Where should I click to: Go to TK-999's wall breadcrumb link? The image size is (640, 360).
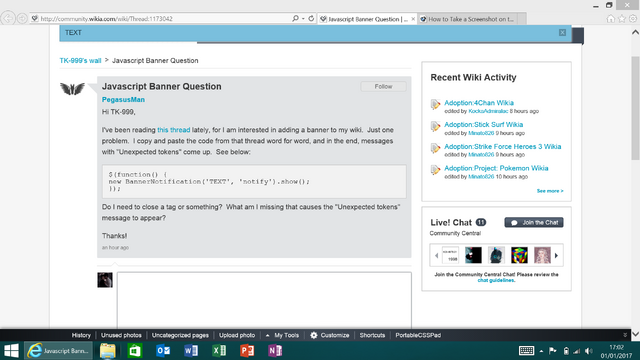pyautogui.click(x=80, y=60)
